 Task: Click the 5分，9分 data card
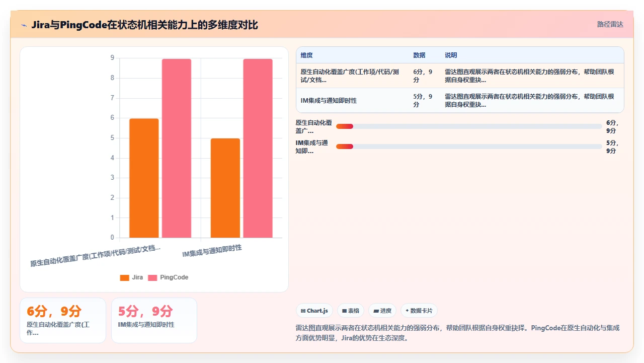pyautogui.click(x=154, y=320)
